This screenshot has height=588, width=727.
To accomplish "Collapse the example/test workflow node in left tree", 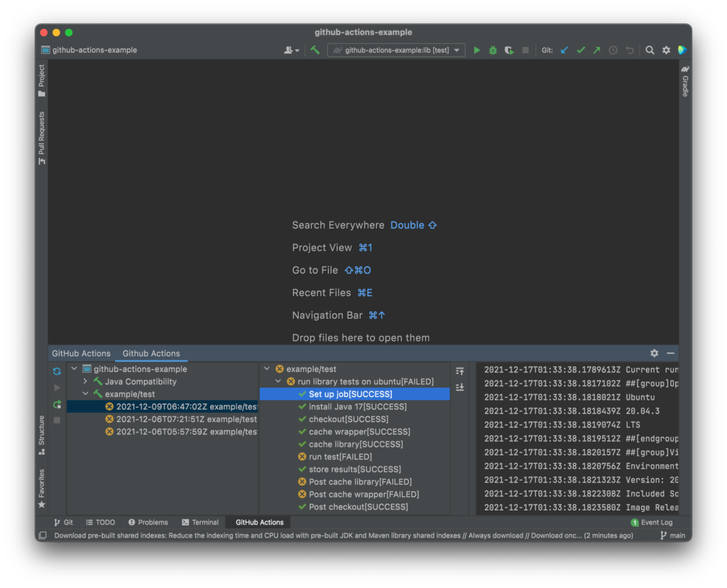I will pos(85,393).
